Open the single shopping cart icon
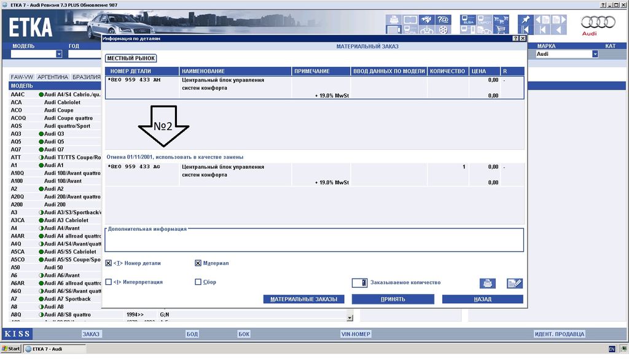This screenshot has width=629, height=364. [501, 29]
